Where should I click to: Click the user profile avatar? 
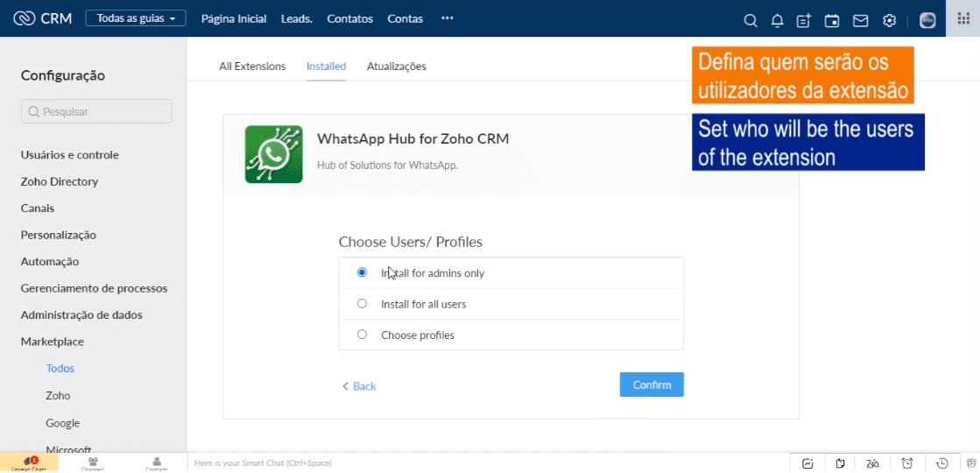pyautogui.click(x=927, y=20)
